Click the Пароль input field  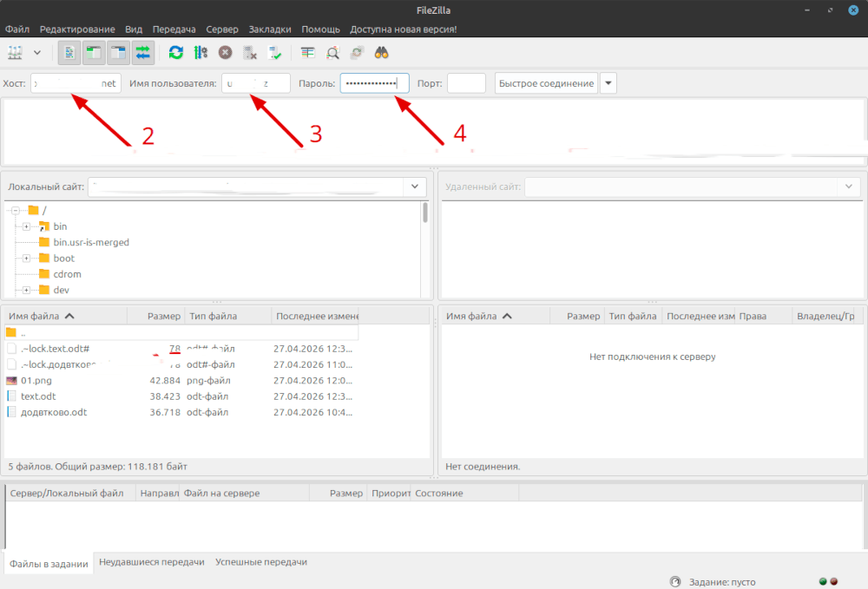(374, 83)
